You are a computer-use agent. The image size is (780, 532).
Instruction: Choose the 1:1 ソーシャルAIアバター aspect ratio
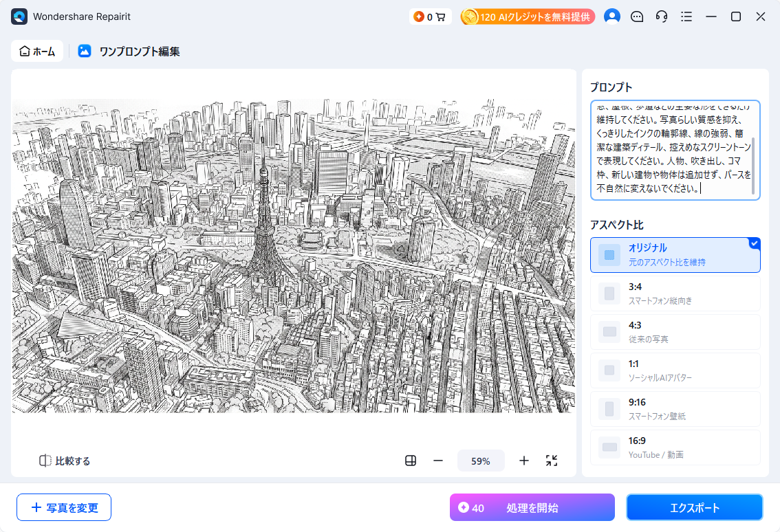point(675,370)
